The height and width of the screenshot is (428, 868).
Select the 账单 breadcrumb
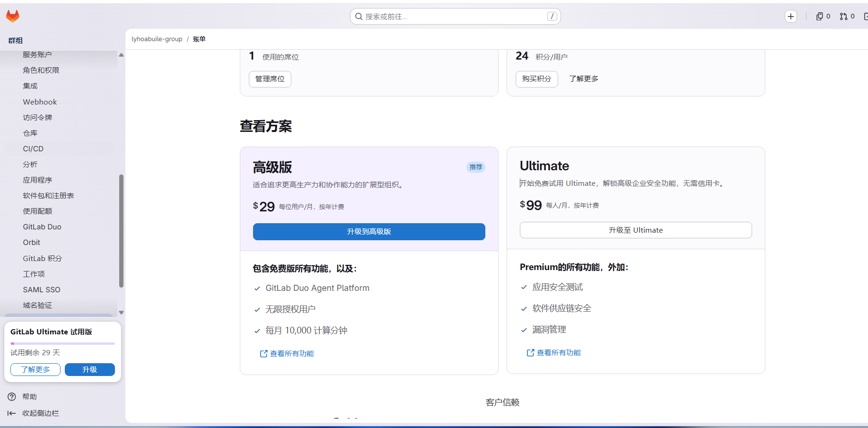(x=199, y=39)
